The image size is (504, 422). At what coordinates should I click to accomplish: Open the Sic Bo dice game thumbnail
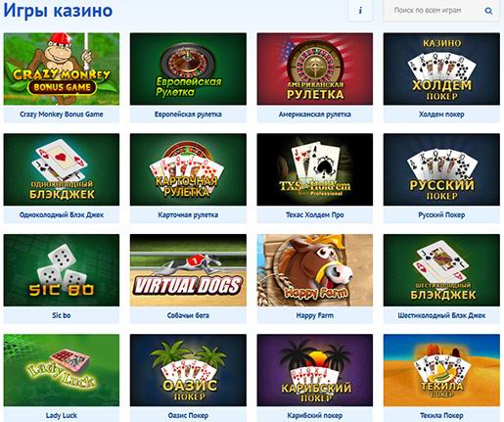tap(62, 270)
